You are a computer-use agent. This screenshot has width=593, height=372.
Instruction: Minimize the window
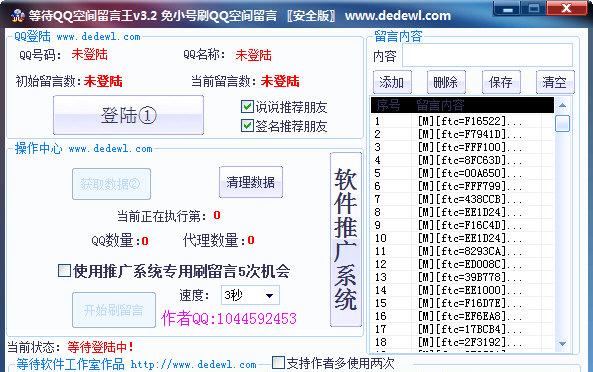tap(508, 9)
